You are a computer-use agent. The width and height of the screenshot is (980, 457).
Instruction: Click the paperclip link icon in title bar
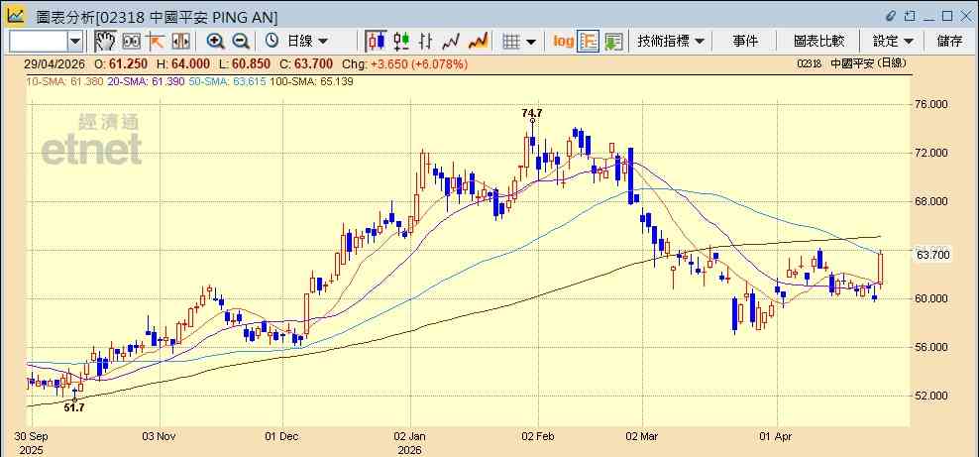point(891,16)
